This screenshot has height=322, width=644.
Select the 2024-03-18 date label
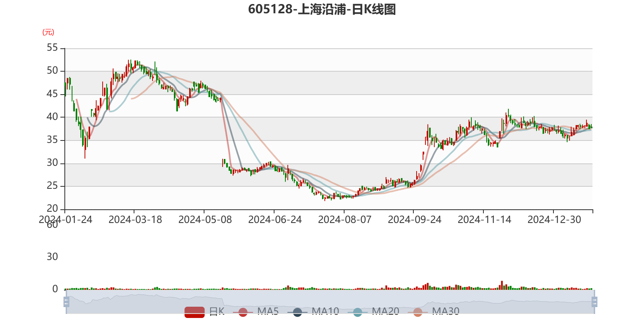click(135, 220)
